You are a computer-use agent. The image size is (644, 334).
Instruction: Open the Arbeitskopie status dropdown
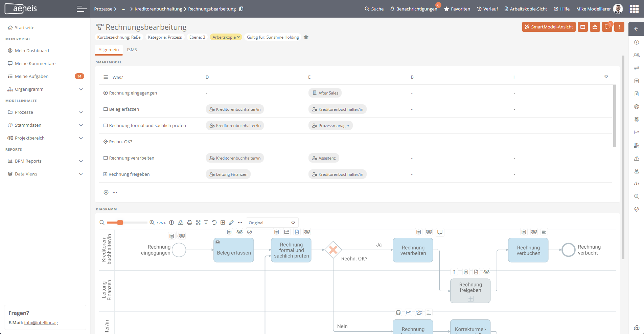pos(226,37)
